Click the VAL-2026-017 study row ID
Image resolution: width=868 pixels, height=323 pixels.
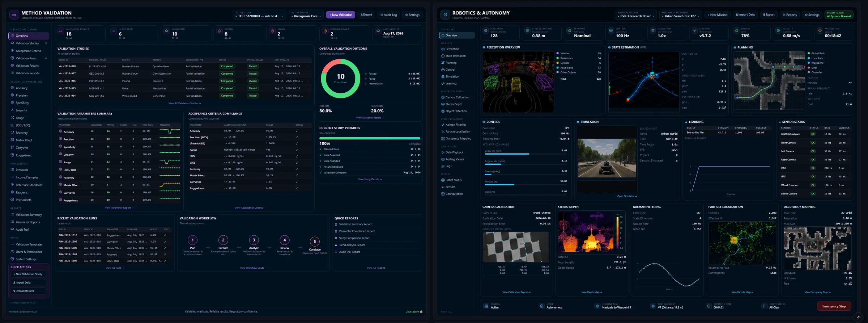[67, 74]
